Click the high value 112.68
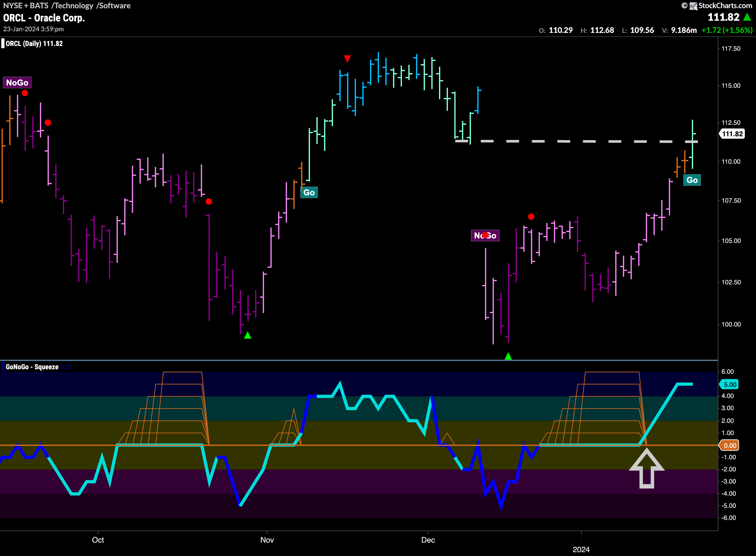 (x=602, y=30)
